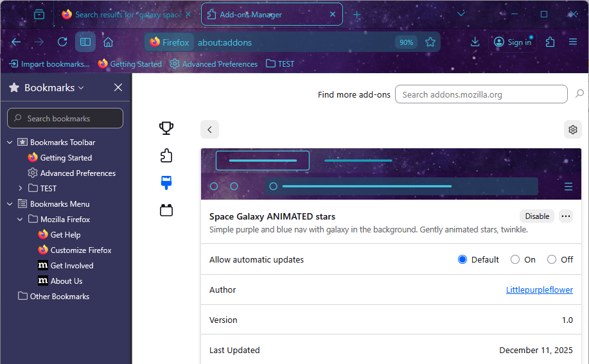589x364 pixels.
Task: Click the Sign in button
Action: (x=513, y=42)
